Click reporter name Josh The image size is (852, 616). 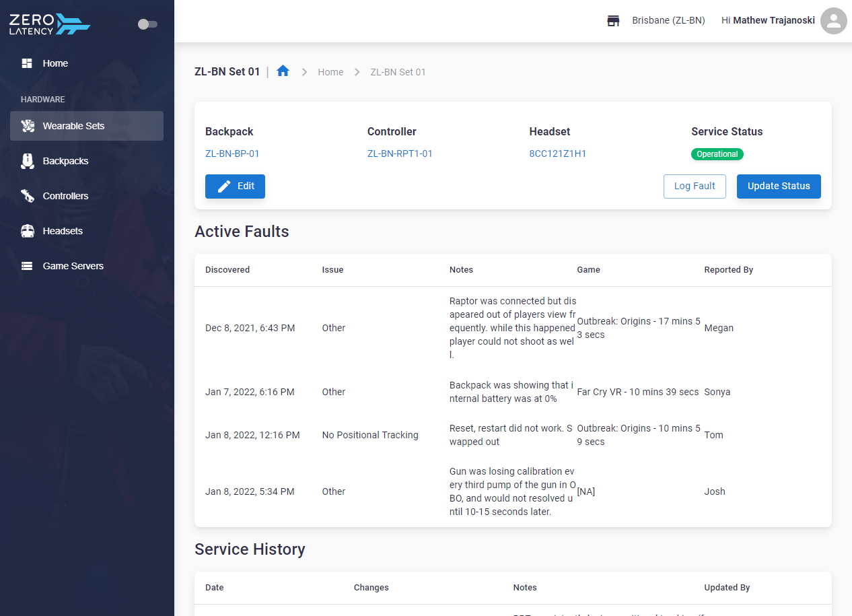point(715,491)
